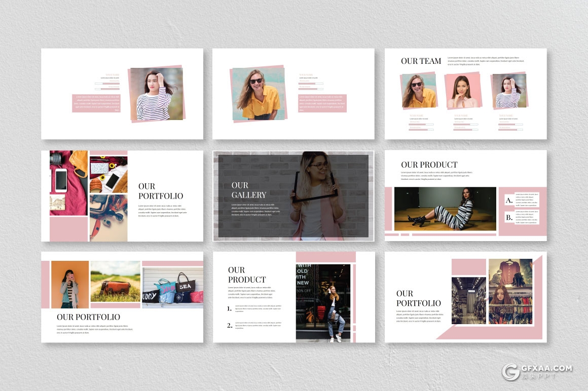Click the pink text box on the first slide
The image size is (588, 391).
point(96,103)
